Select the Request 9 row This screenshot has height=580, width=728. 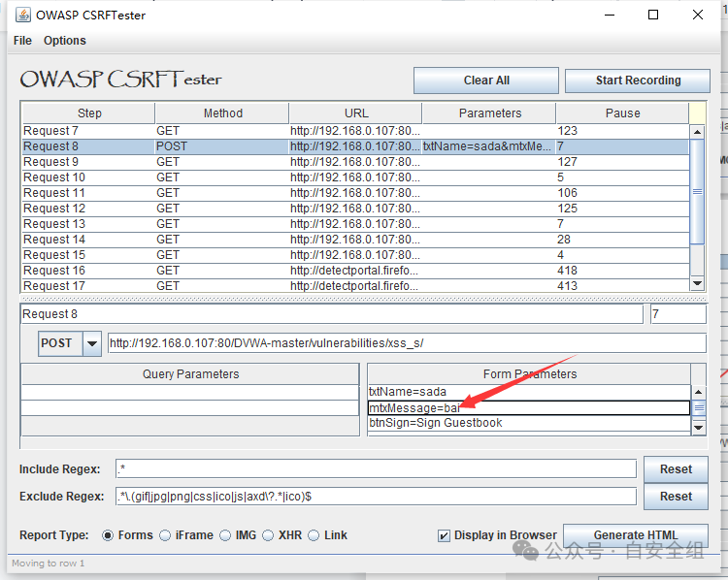coord(355,162)
